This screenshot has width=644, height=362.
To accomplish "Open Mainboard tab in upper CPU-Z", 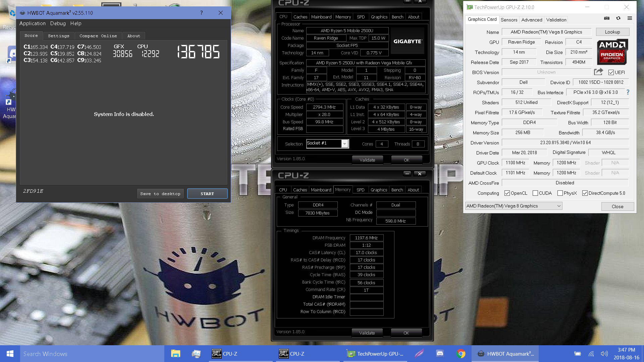I will pyautogui.click(x=321, y=17).
